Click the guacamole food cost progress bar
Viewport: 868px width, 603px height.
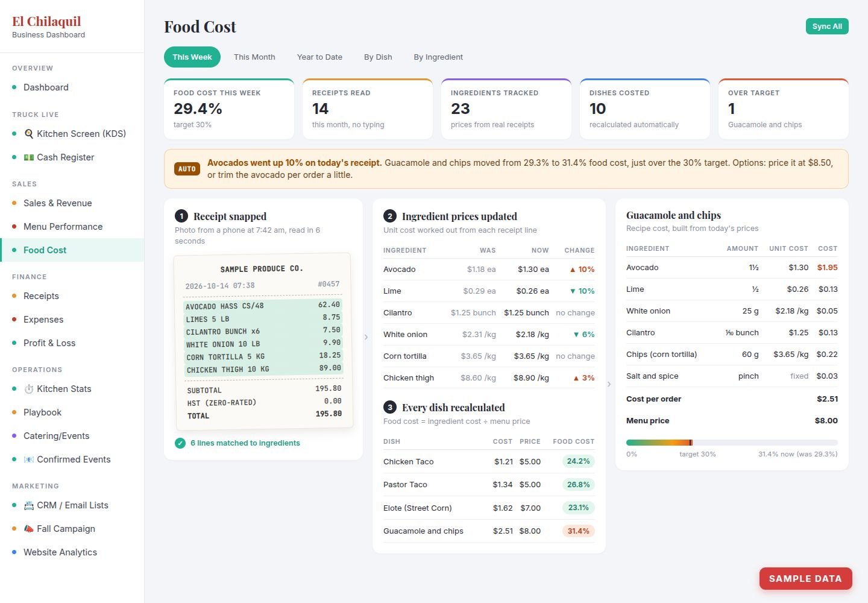click(x=732, y=443)
